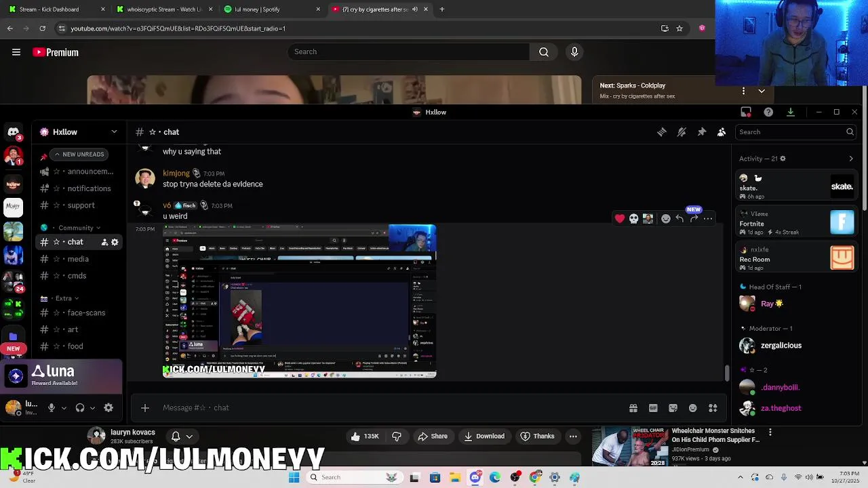React with red heart on message
This screenshot has width=868, height=488.
tap(620, 219)
